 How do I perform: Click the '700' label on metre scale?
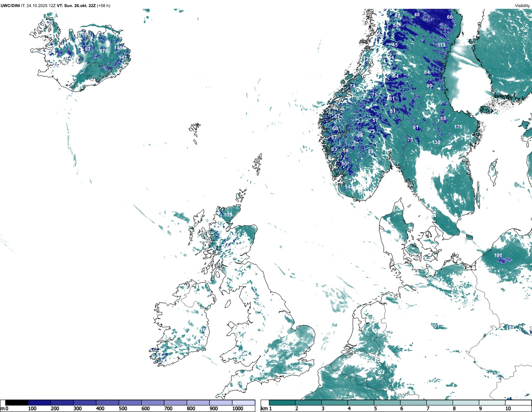tap(168, 409)
